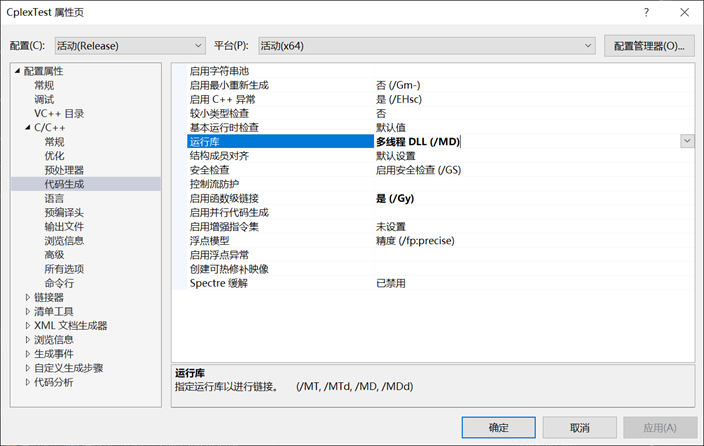Select the 高级 tree item

pyautogui.click(x=54, y=255)
